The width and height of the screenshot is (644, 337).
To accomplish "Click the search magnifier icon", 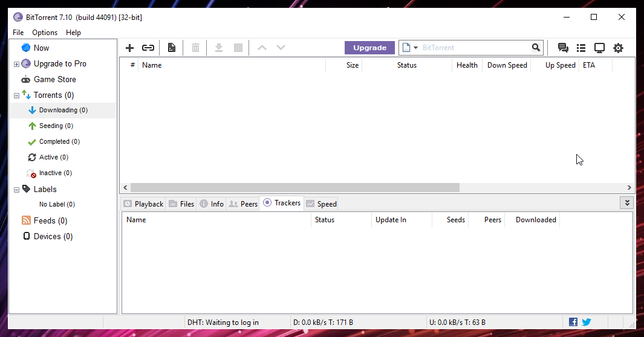I will pyautogui.click(x=536, y=48).
